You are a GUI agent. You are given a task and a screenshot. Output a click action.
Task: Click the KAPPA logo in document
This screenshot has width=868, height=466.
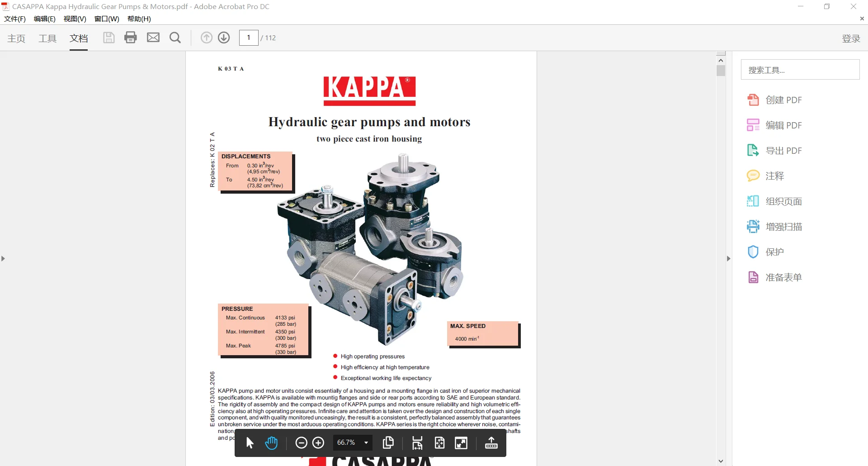[x=369, y=91]
